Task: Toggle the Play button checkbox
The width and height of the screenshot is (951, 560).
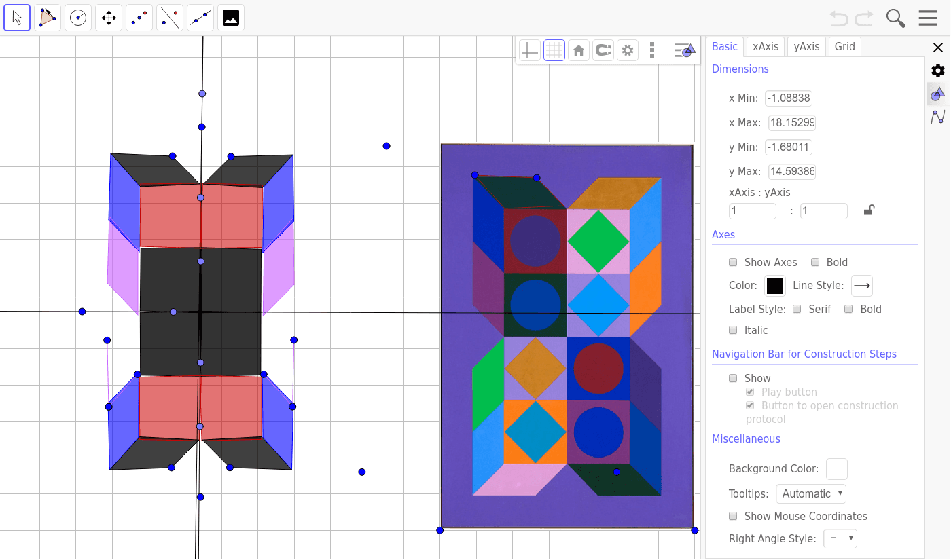Action: pos(750,392)
